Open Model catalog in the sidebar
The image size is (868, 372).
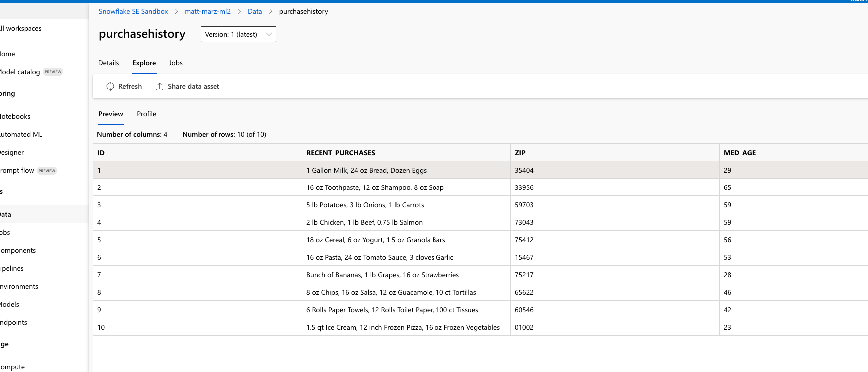coord(20,72)
